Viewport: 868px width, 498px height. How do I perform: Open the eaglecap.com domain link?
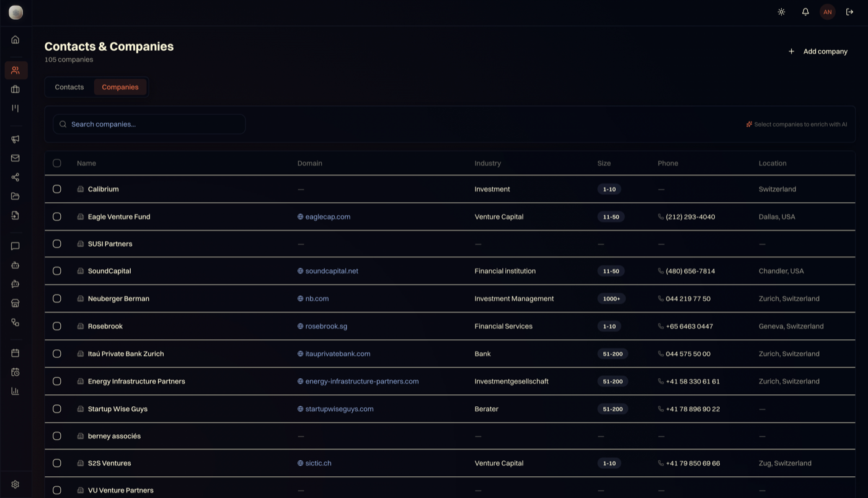pos(328,217)
